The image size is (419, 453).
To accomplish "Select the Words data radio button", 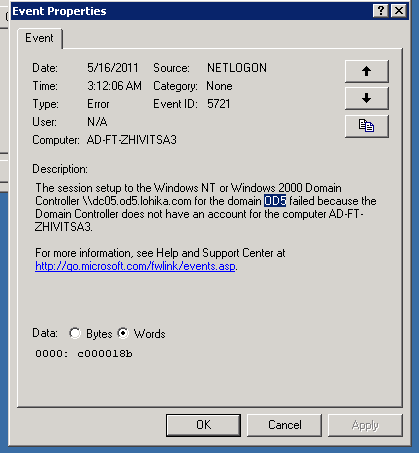I will [123, 333].
